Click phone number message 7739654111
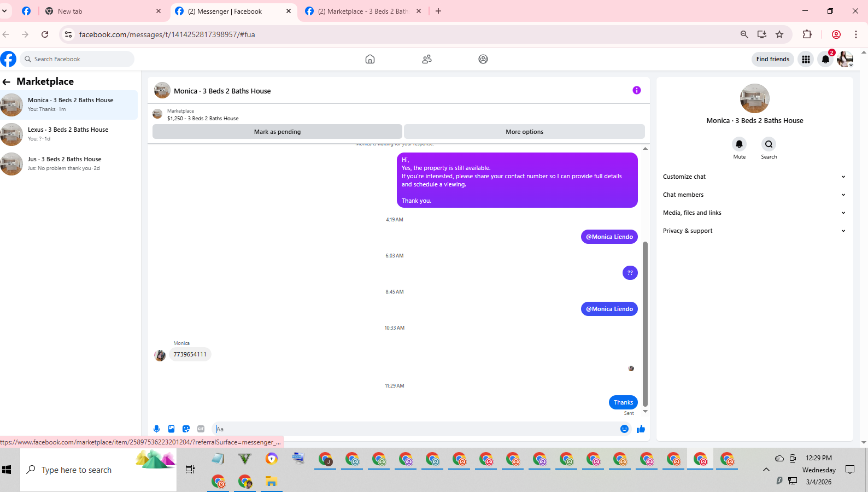Viewport: 868px width, 492px height. (x=190, y=354)
